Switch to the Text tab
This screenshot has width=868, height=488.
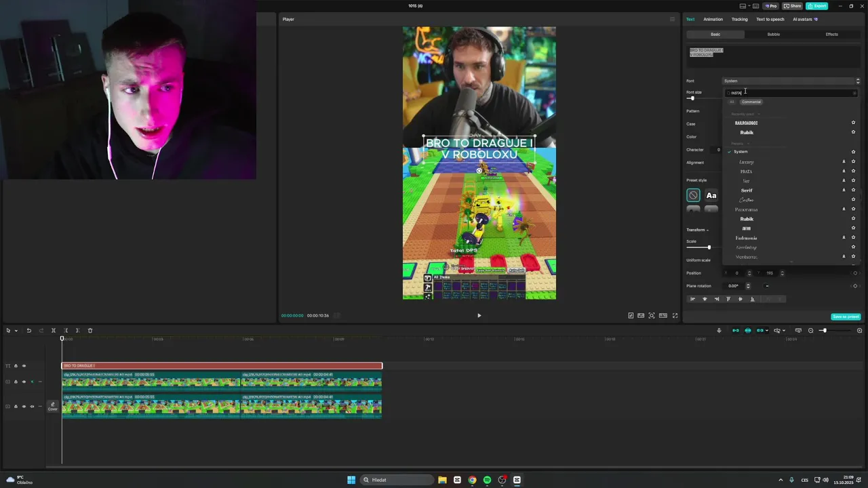click(x=690, y=19)
